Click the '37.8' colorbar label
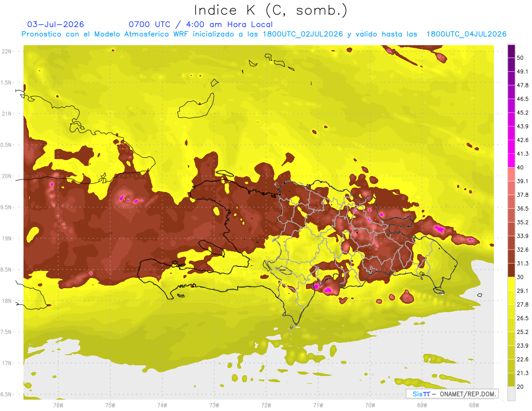This screenshot has width=532, height=411. tap(523, 195)
